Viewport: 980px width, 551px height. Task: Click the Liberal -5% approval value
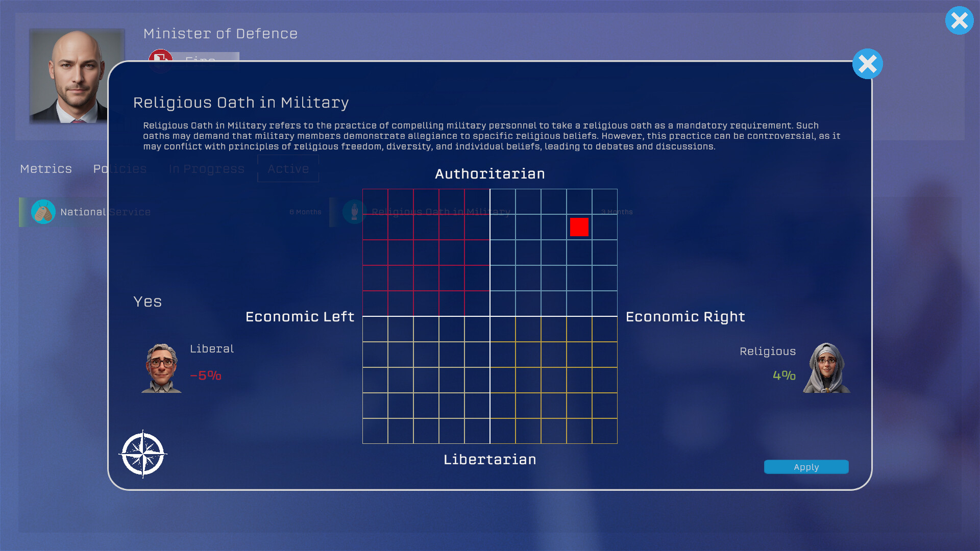206,375
